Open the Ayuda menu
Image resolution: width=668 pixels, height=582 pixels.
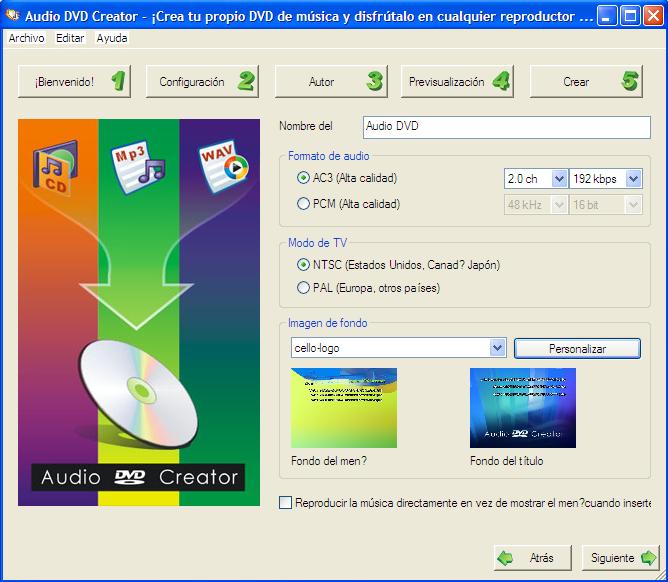[112, 38]
